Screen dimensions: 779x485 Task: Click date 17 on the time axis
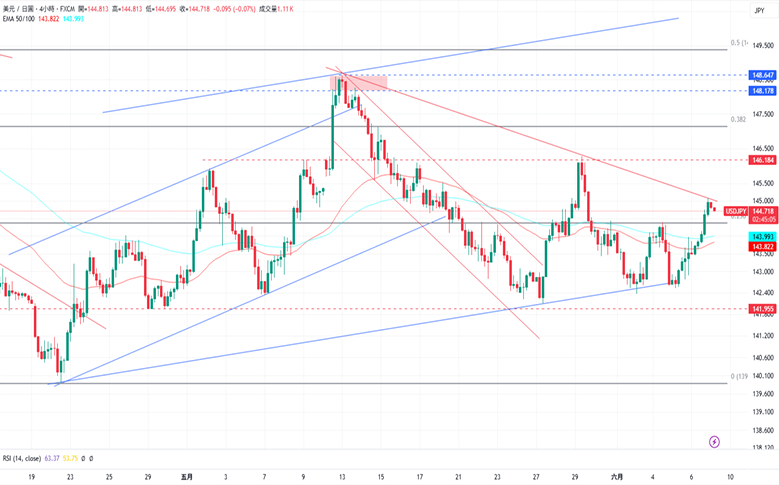coord(419,477)
